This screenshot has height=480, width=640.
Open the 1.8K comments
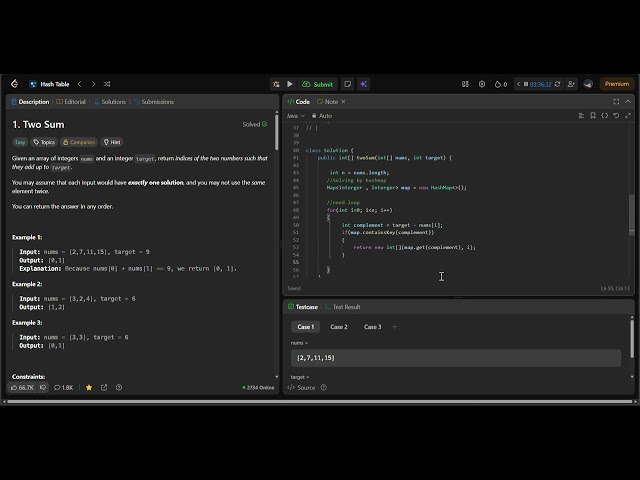(64, 387)
